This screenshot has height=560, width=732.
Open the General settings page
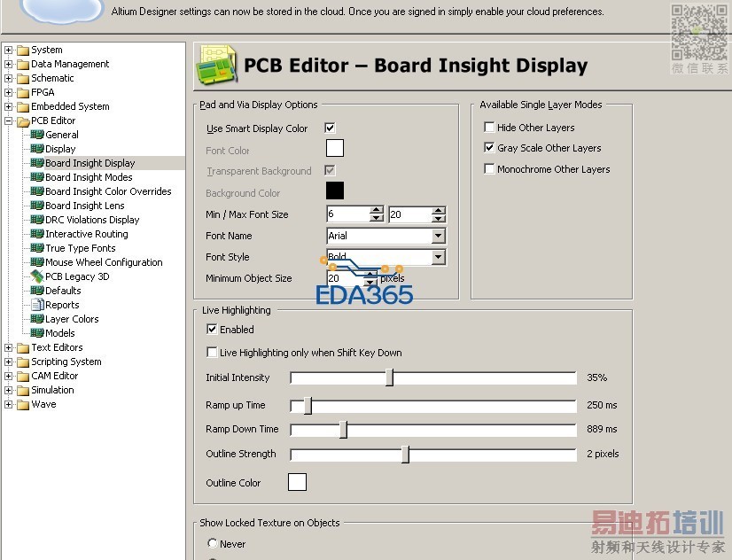click(x=62, y=135)
